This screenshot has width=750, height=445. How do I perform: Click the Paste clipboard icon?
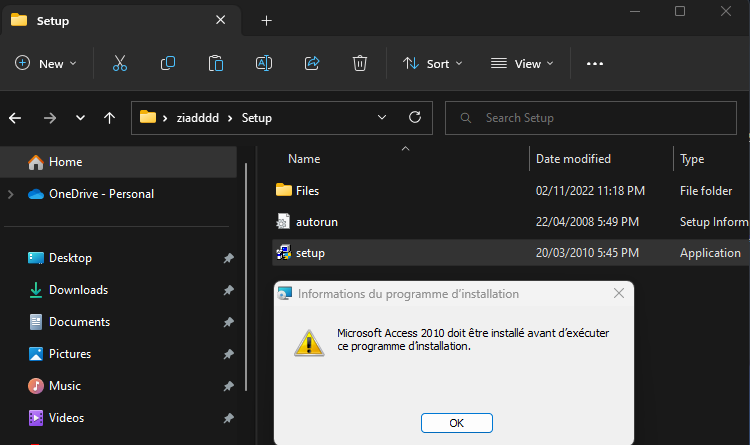[216, 63]
